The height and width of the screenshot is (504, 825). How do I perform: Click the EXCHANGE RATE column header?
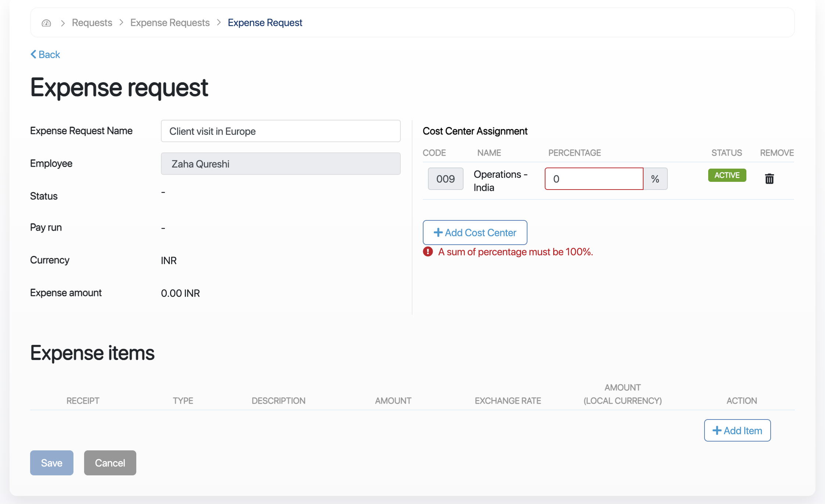pos(508,401)
